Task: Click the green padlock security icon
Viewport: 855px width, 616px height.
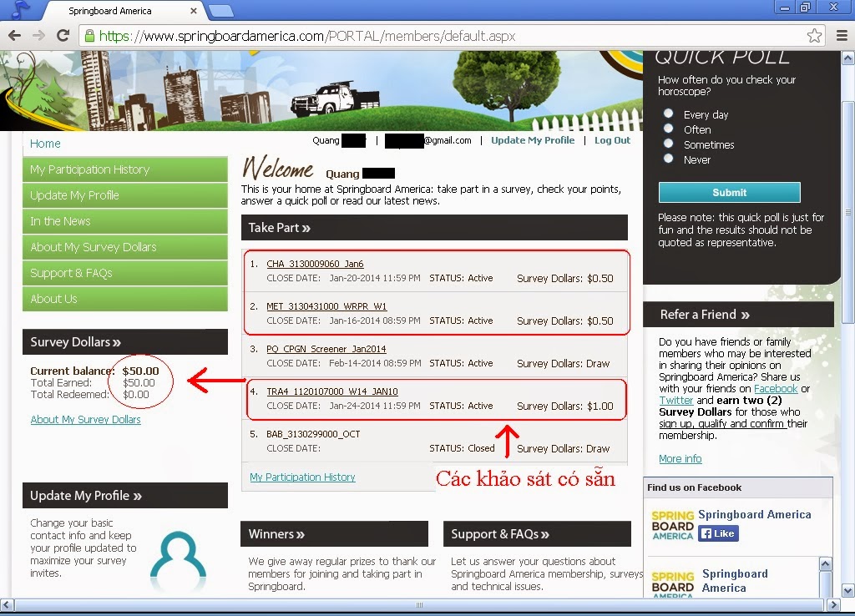Action: (x=89, y=36)
